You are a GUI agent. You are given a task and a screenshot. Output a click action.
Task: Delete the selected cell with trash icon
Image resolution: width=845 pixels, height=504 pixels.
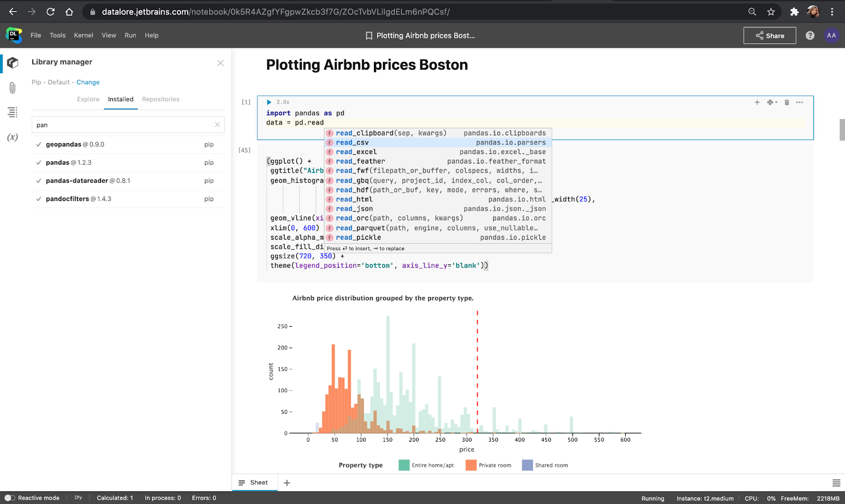click(x=786, y=102)
